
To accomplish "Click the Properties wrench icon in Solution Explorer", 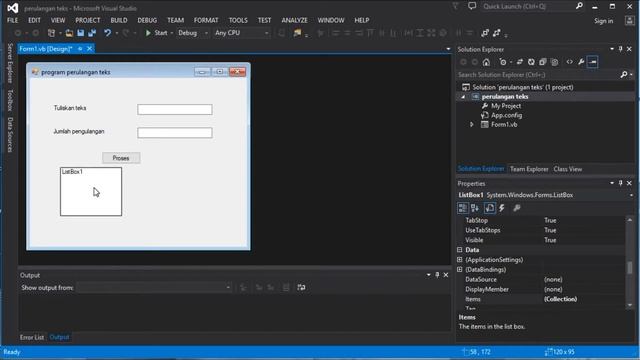I will tap(581, 62).
